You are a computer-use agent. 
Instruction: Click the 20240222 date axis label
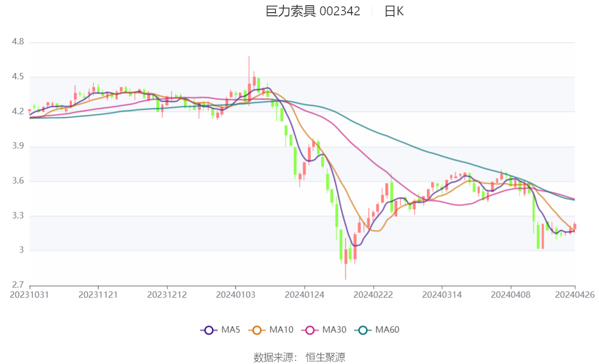[x=373, y=294]
